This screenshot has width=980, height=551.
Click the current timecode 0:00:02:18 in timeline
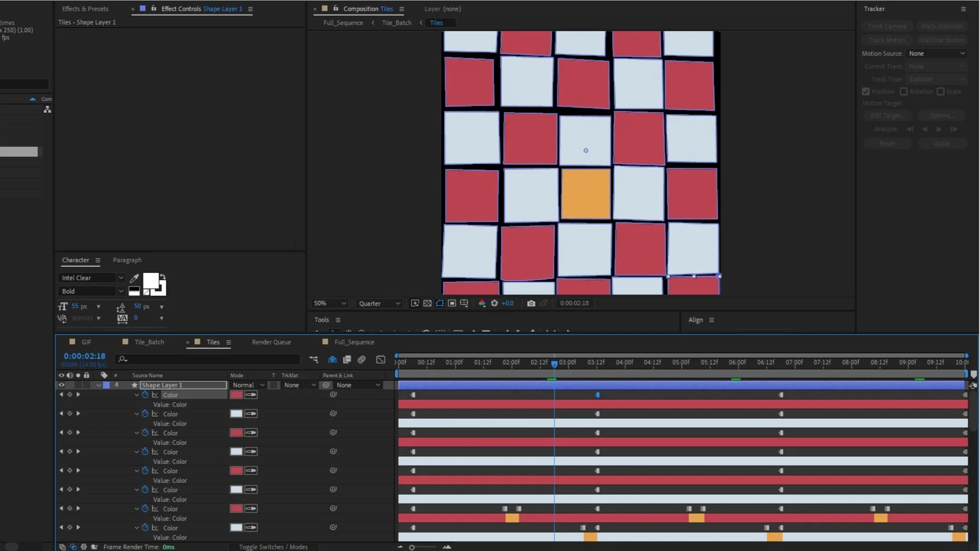click(84, 356)
